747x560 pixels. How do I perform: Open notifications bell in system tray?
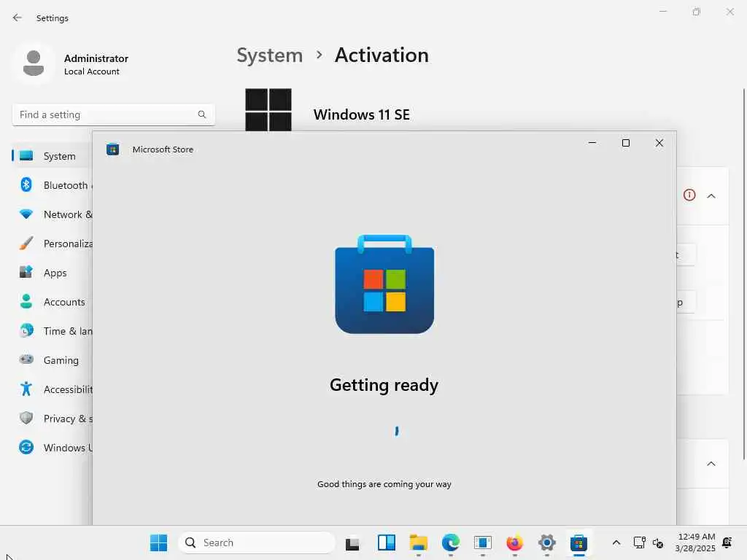[x=727, y=542]
